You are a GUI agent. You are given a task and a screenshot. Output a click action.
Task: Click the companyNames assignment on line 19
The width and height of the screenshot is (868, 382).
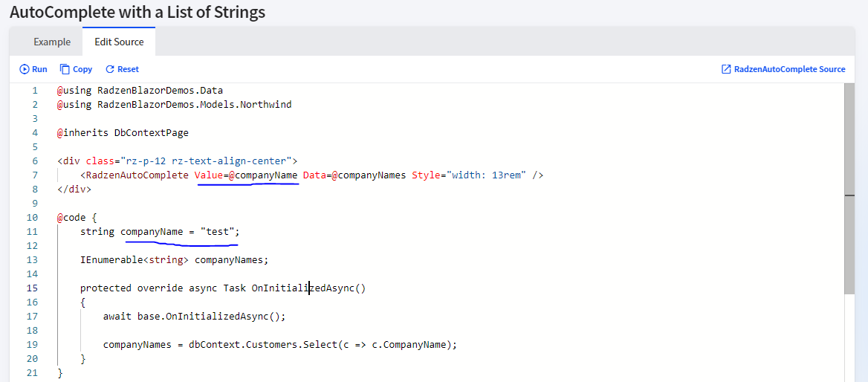[280, 344]
